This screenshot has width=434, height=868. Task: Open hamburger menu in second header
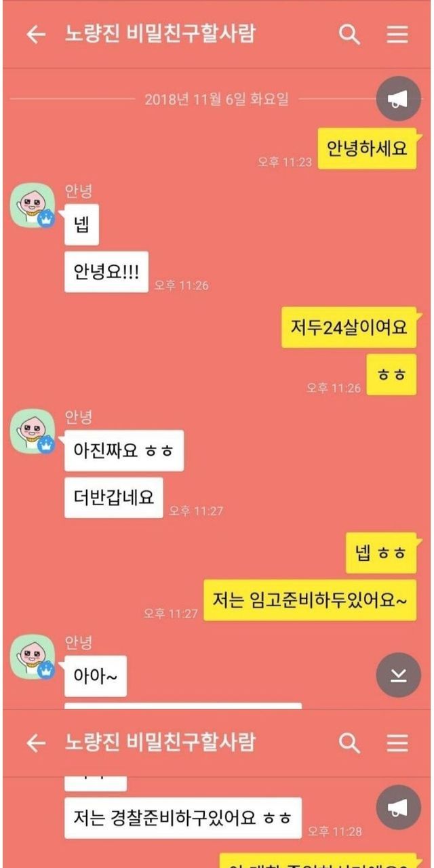pos(397,743)
